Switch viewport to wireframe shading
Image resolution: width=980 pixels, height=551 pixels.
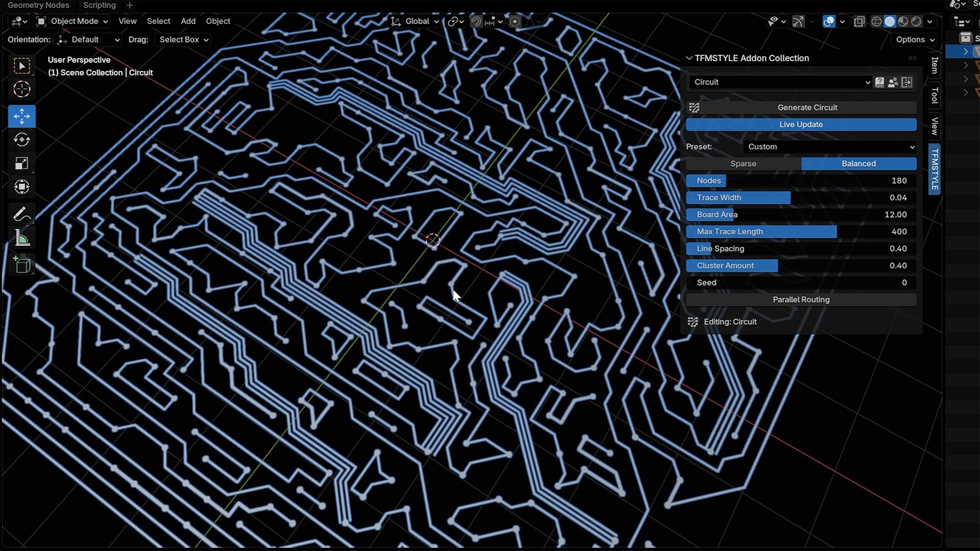pos(876,21)
